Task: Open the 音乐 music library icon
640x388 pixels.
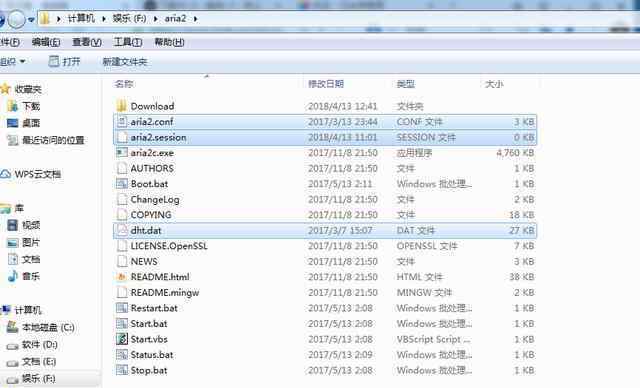Action: [x=13, y=276]
